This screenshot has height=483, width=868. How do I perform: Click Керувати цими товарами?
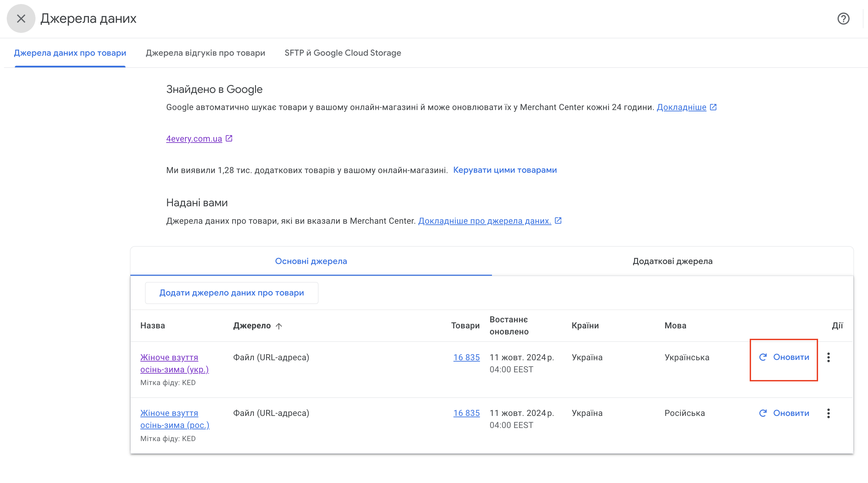coord(505,170)
